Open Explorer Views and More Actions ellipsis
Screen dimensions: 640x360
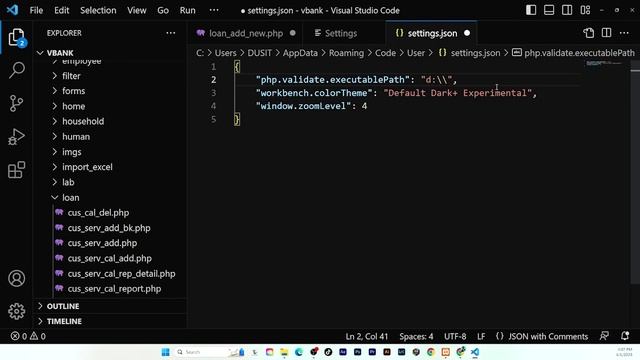[x=171, y=33]
